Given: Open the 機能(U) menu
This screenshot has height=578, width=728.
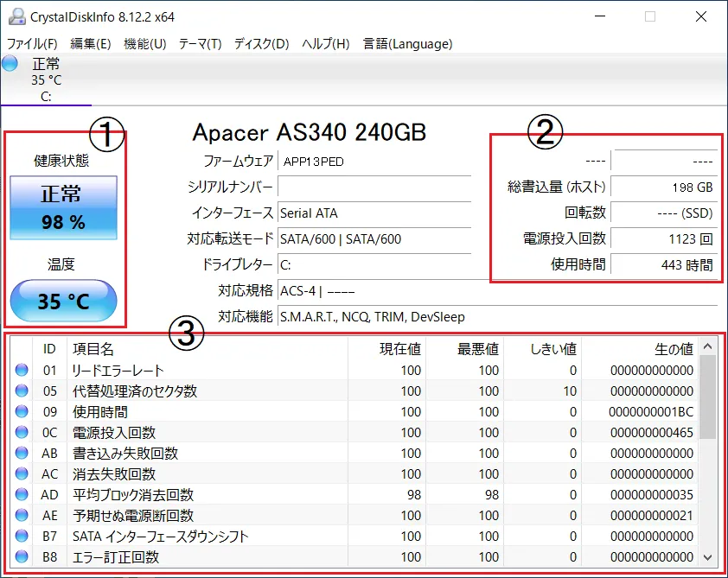Looking at the screenshot, I should tap(145, 43).
